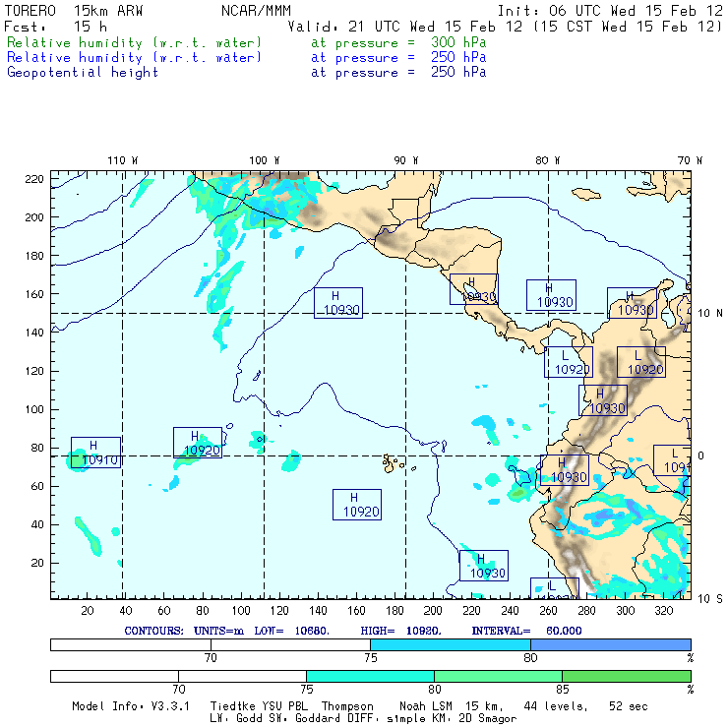
Task: Click the '240' tick label on the bottom axis
Action: click(x=510, y=611)
